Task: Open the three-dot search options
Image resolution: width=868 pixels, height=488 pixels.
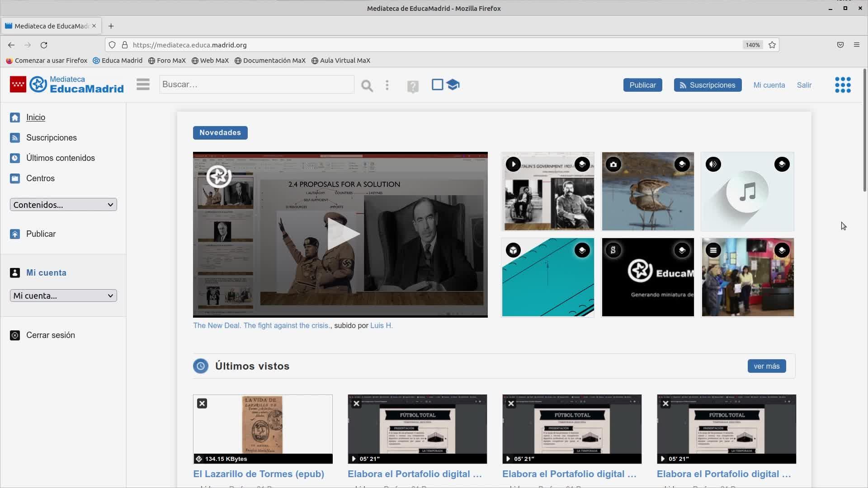Action: [387, 85]
